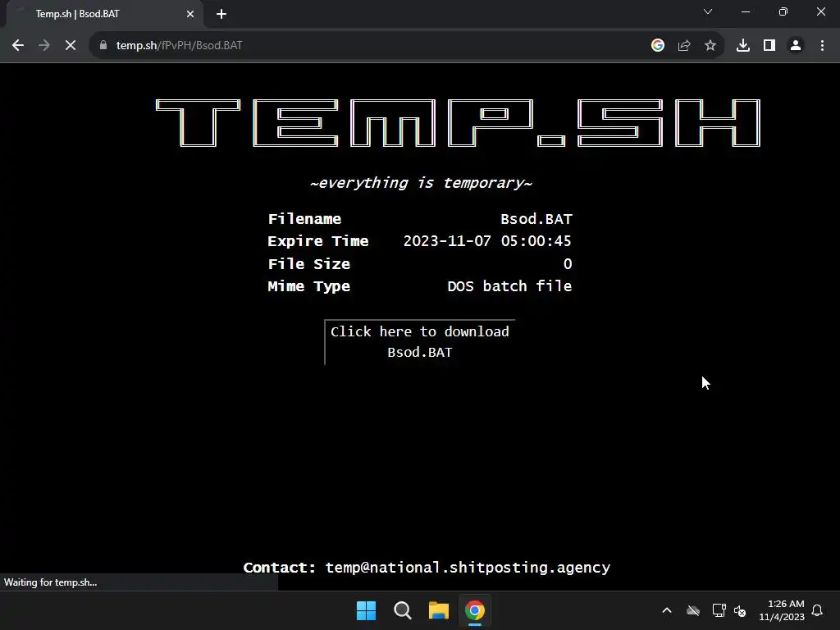Go back to the previous page
This screenshot has width=840, height=630.
[18, 46]
